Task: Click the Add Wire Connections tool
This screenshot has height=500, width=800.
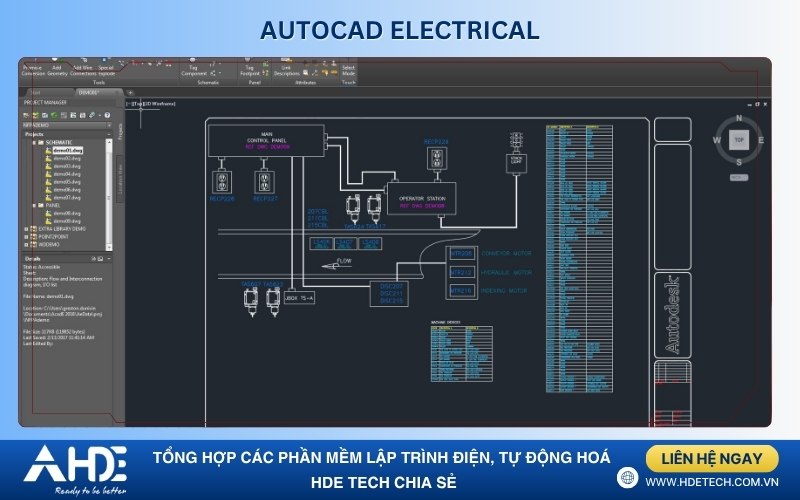Action: point(83,69)
